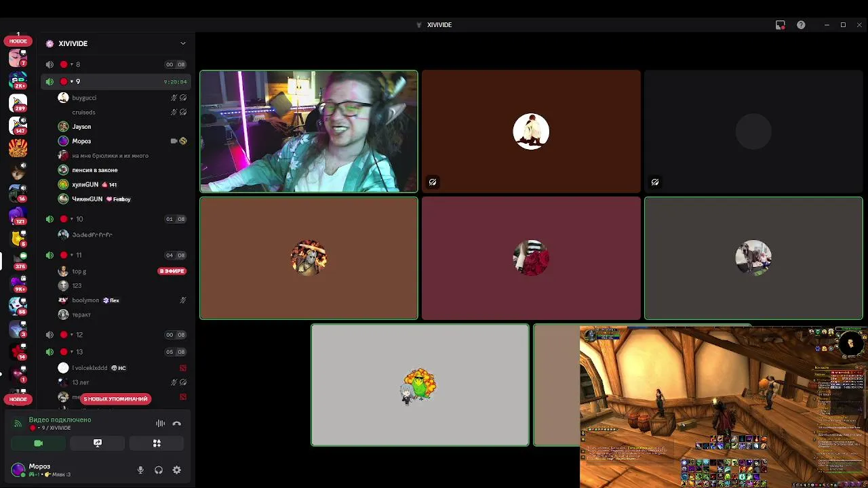868x488 pixels.
Task: Watch the 'В ЭФИРЕ' live stream badge
Action: [172, 271]
